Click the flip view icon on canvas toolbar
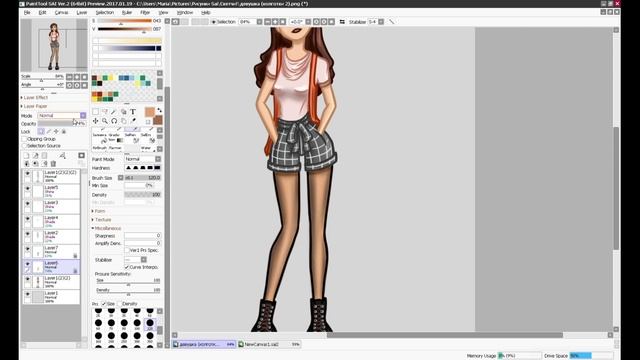 pos(342,22)
